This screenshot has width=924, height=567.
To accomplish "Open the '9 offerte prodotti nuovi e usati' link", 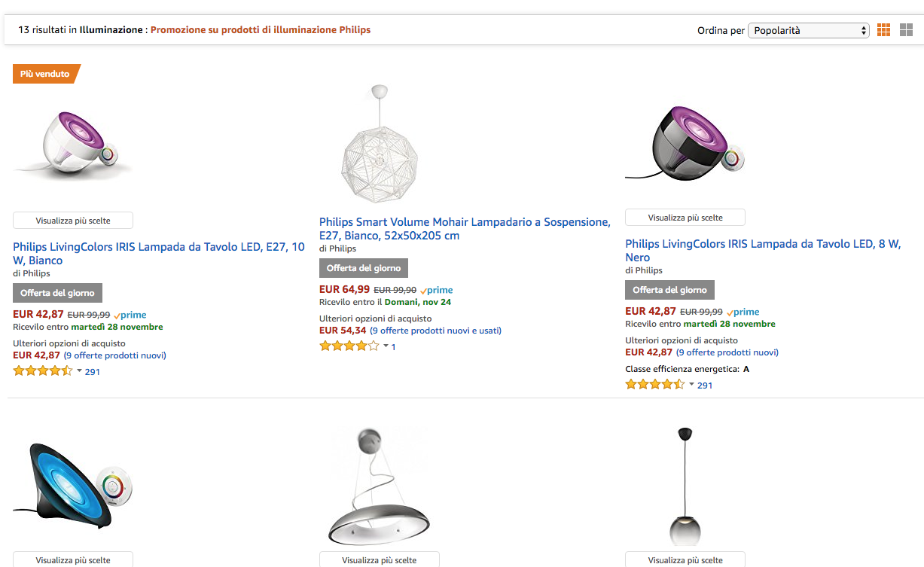I will 435,331.
